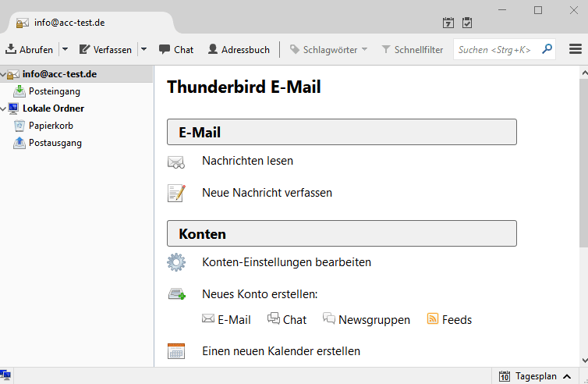Click the Thunderbird E-Mail heading
This screenshot has height=384, width=588.
coord(244,87)
